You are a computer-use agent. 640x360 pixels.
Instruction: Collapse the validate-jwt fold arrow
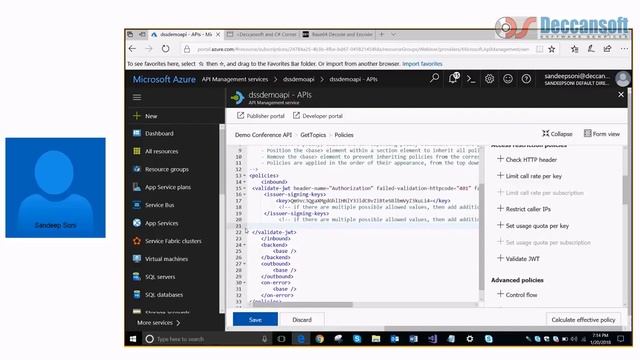click(244, 188)
